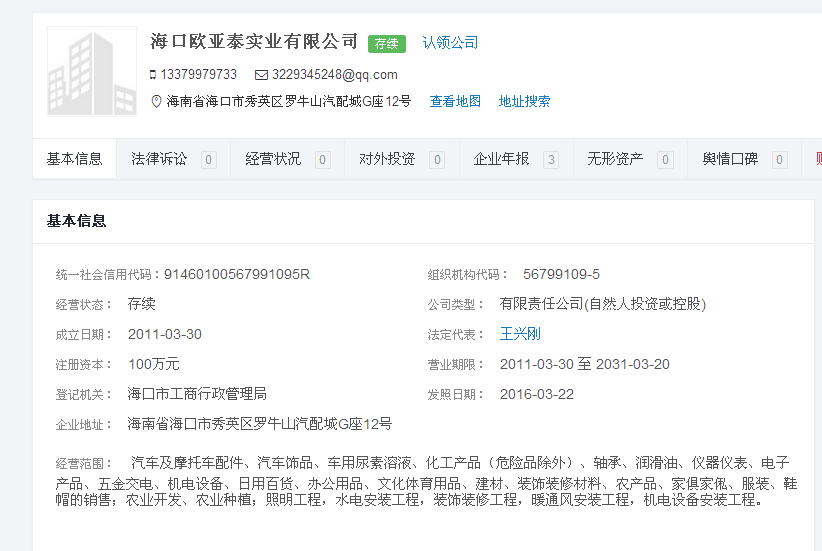Select the 基本信息 tab

tap(75, 159)
